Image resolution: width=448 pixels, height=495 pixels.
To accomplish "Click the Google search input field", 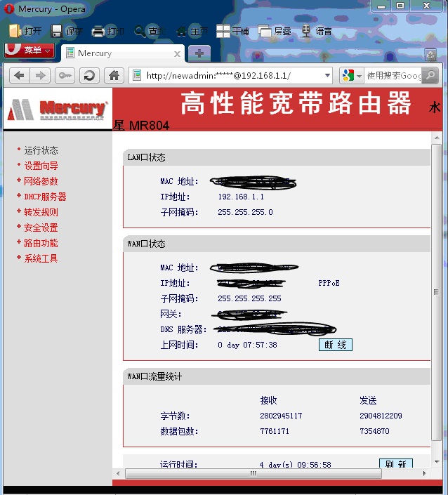I will point(393,75).
